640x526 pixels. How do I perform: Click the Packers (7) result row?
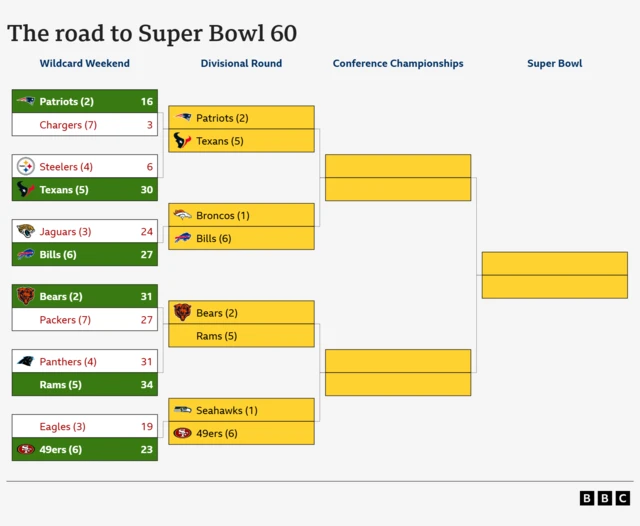tap(85, 320)
